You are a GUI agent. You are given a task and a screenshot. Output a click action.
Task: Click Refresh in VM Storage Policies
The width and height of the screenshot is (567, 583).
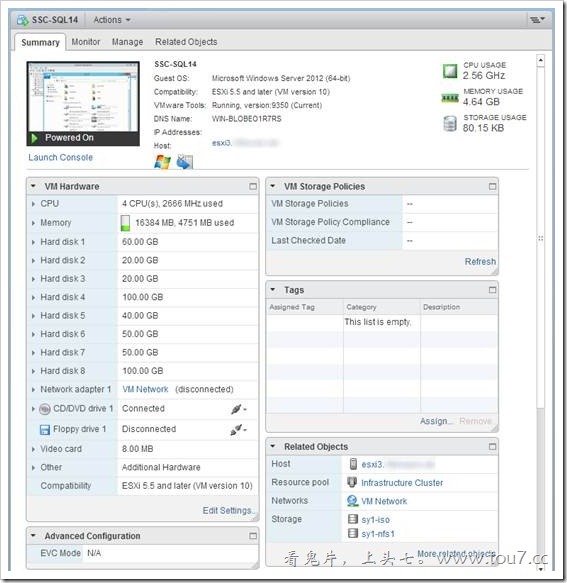click(480, 261)
